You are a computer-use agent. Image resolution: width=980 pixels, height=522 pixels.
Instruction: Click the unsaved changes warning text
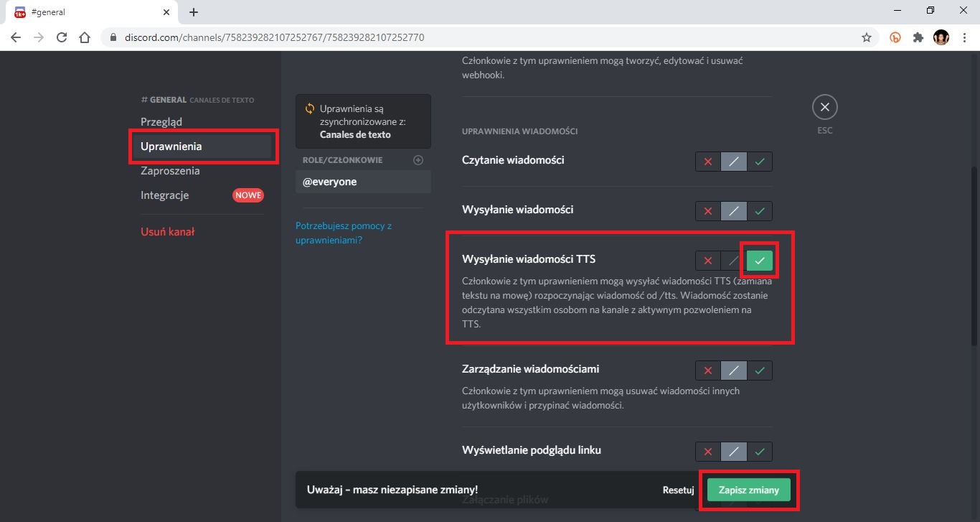392,490
